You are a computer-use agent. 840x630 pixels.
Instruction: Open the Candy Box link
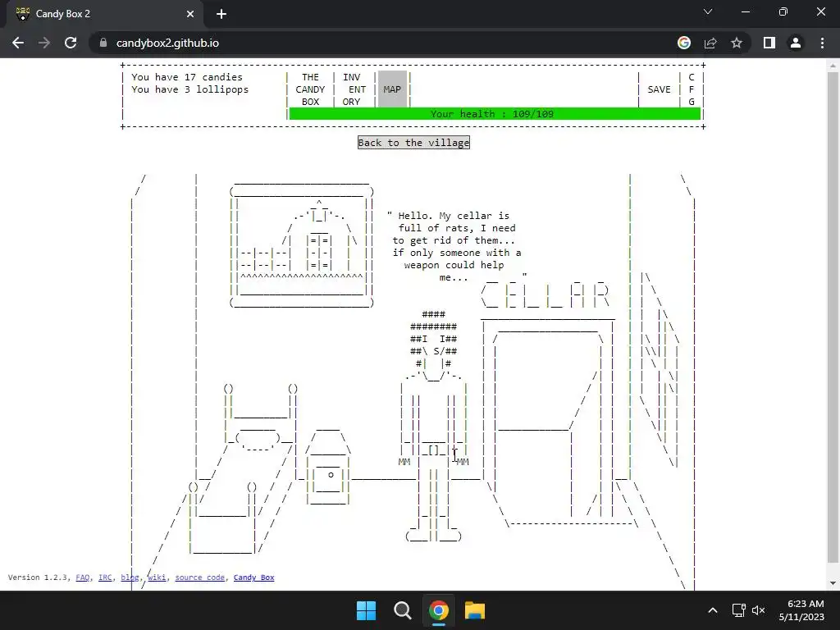tap(254, 577)
